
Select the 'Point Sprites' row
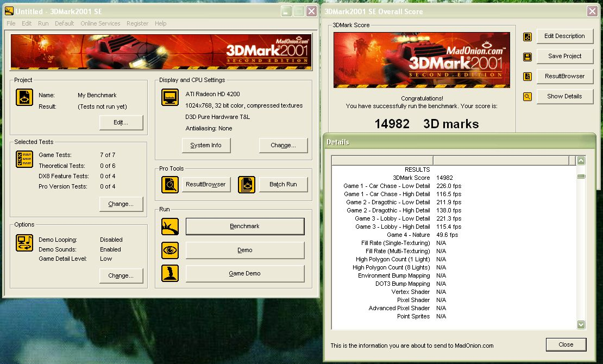(x=454, y=316)
